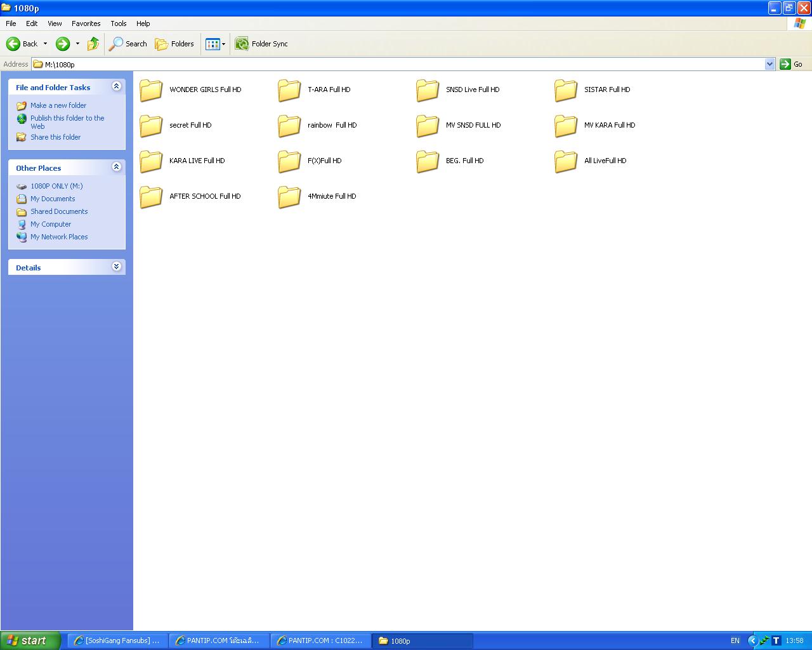
Task: Select BEG. Full HD folder icon
Action: pos(428,161)
